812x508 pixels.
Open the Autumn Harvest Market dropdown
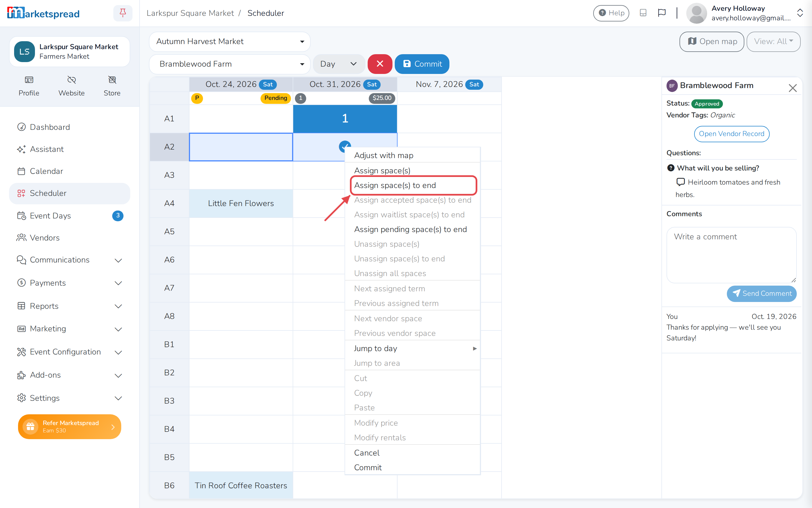tap(230, 41)
